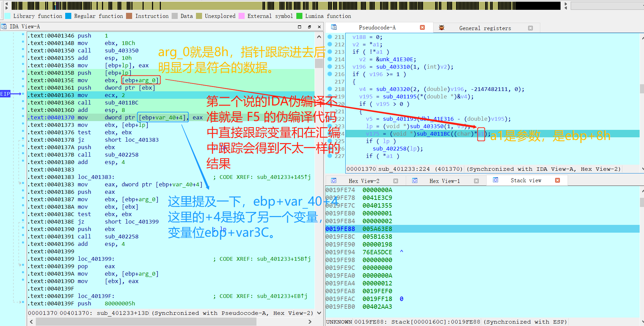Click the navigation band right arrows

pos(566,6)
